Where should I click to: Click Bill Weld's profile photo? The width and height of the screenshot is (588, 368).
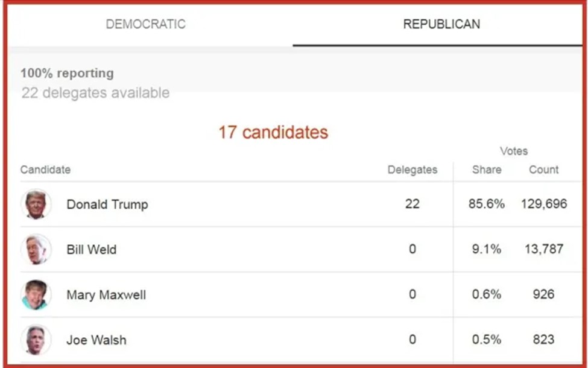pos(37,249)
